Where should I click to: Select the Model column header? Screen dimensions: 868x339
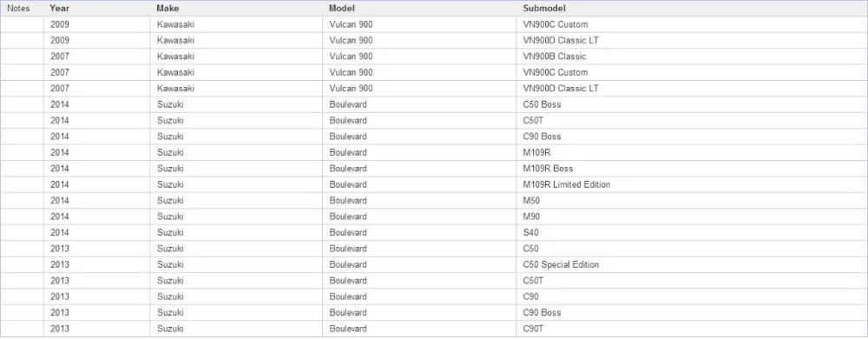(x=419, y=9)
